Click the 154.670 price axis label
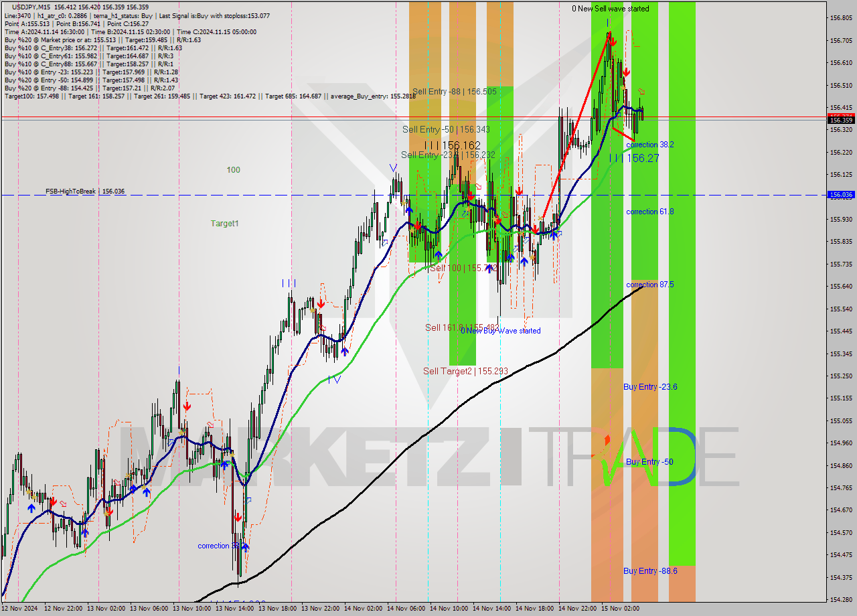Viewport: 857px width, 616px height. click(842, 510)
